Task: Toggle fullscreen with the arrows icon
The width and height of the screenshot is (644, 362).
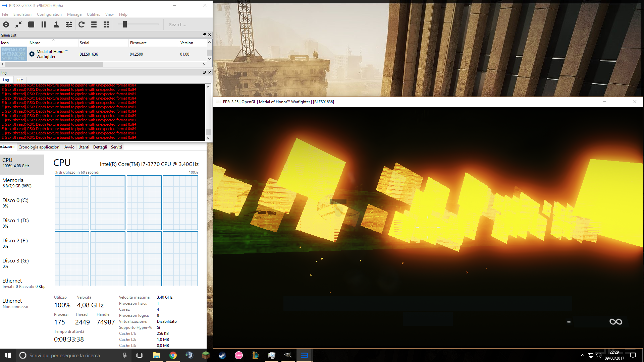Action: (x=18, y=24)
